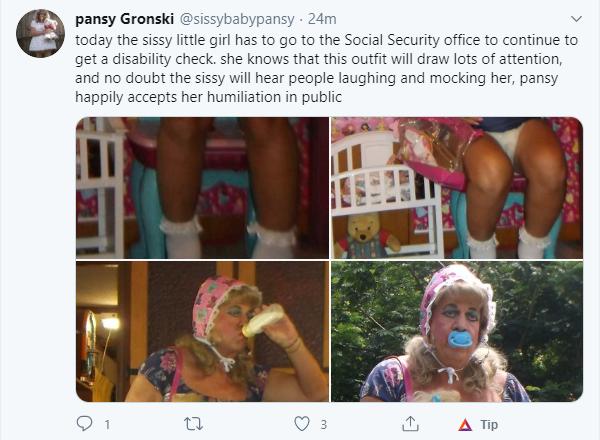Viewport: 600px width, 440px height.
Task: Open the top-right photo with the teddy bear
Action: pos(456,188)
